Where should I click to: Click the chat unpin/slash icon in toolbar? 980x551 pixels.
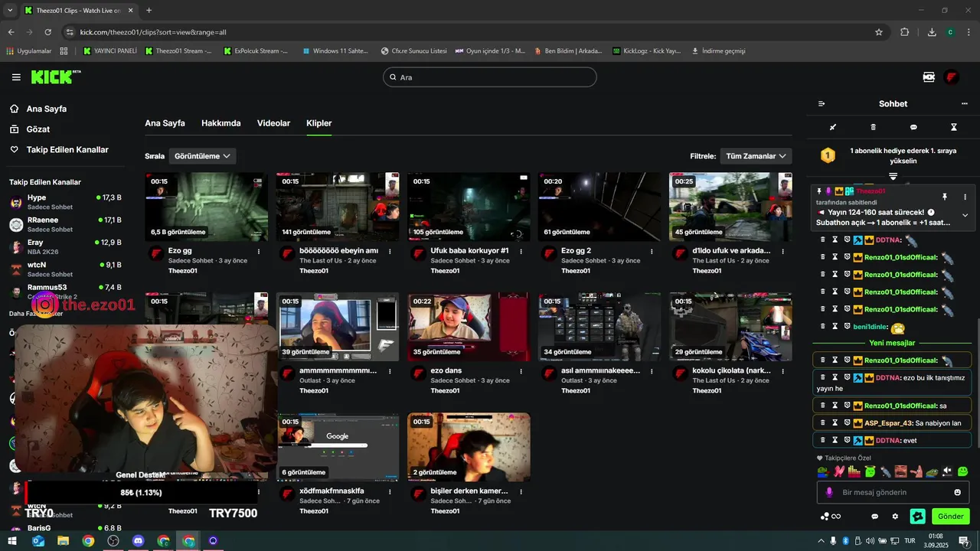pos(833,127)
